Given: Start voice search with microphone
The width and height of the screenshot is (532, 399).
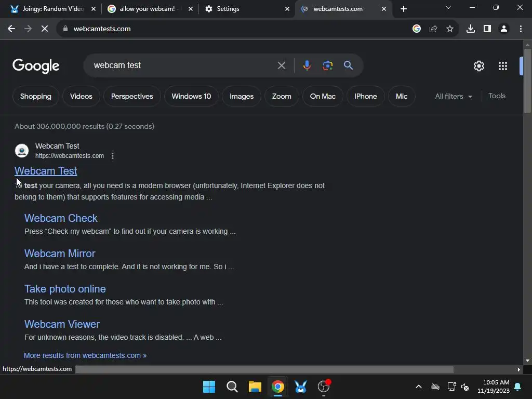Looking at the screenshot, I should [x=307, y=65].
